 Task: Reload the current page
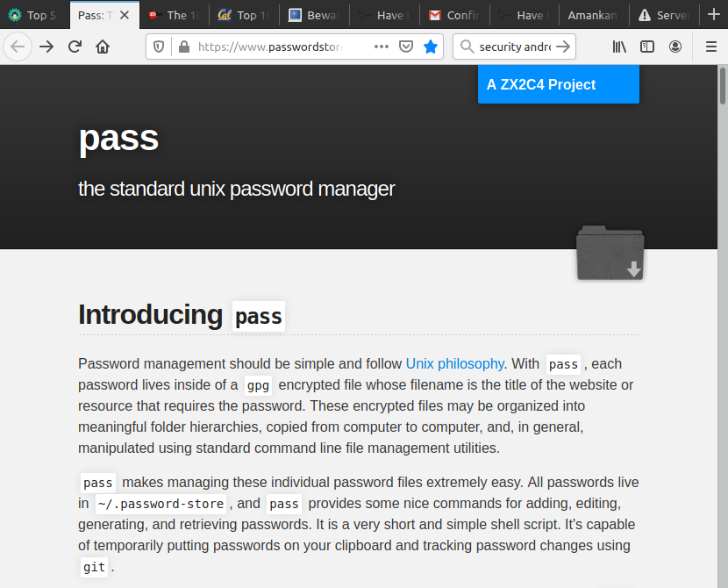click(75, 47)
